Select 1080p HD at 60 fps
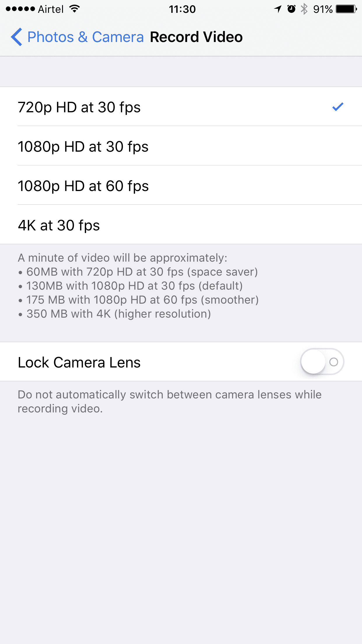Viewport: 362px width, 644px height. point(181,185)
